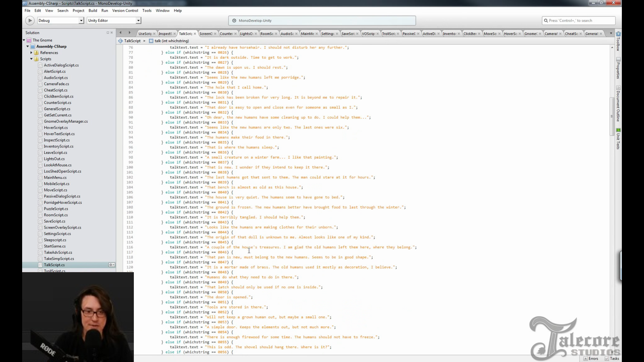Image resolution: width=644 pixels, height=362 pixels.
Task: Open the Help menu
Action: coord(178,10)
